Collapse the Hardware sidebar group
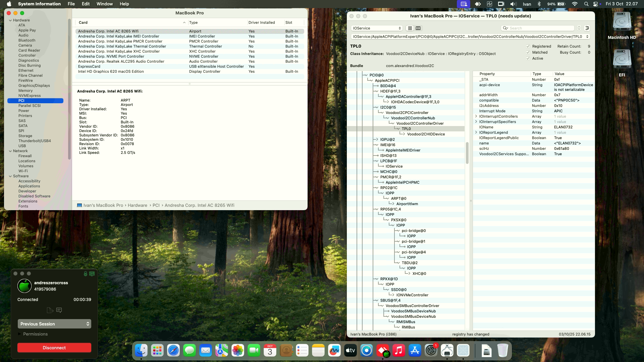 (x=10, y=20)
